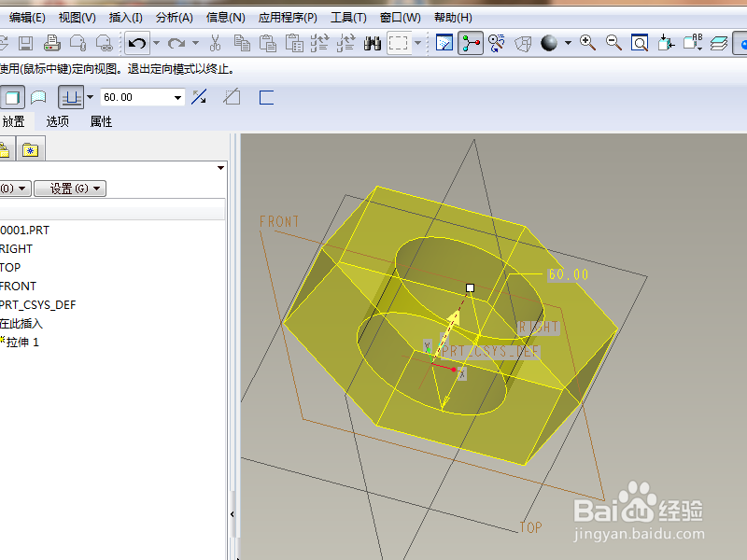Select the 在此插入 tree item

pyautogui.click(x=21, y=323)
